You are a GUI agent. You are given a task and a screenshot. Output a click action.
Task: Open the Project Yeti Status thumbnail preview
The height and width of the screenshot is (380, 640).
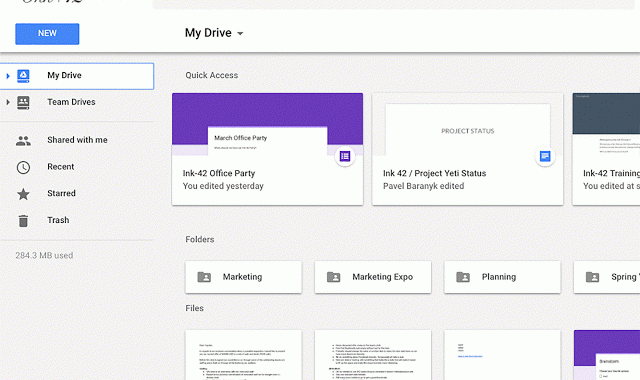pos(468,124)
